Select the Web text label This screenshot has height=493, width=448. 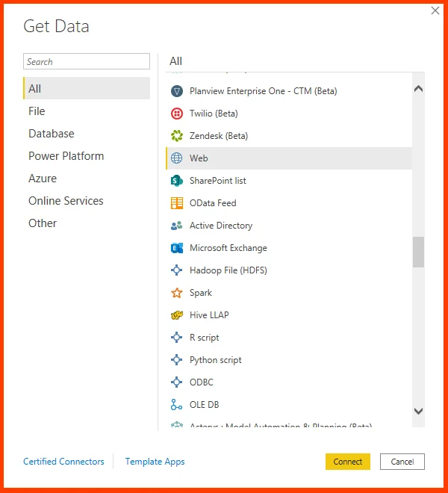pos(199,158)
